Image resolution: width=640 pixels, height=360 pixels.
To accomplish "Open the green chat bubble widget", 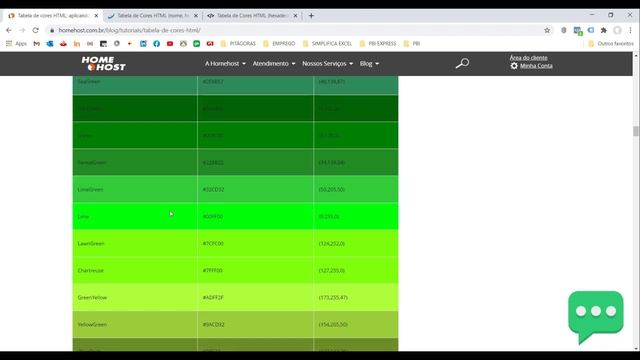I will 596,317.
